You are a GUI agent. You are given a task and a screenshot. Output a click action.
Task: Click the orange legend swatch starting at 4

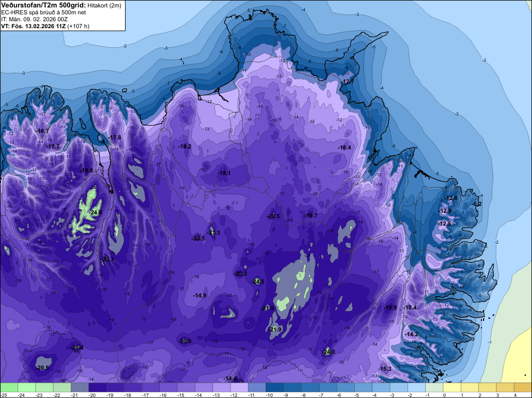pos(523,388)
